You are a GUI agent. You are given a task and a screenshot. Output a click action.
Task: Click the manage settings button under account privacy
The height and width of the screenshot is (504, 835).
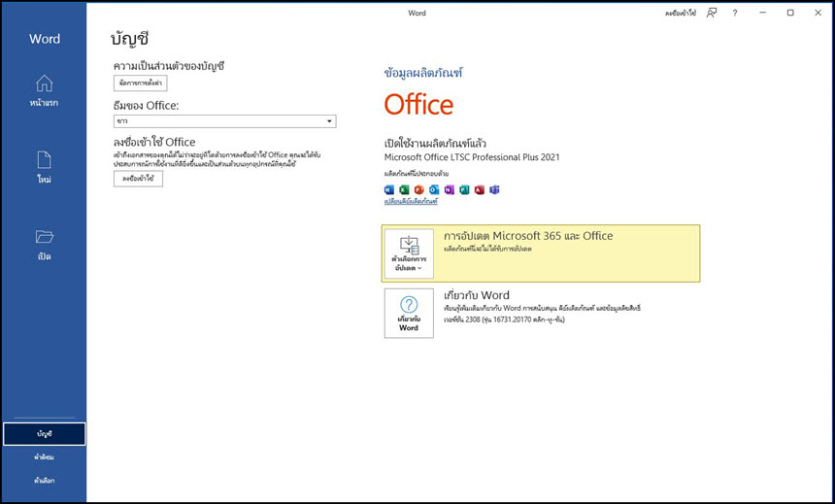tap(141, 84)
